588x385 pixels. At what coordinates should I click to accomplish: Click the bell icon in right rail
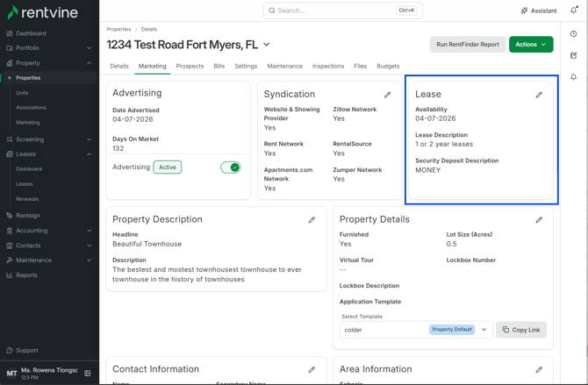point(573,77)
